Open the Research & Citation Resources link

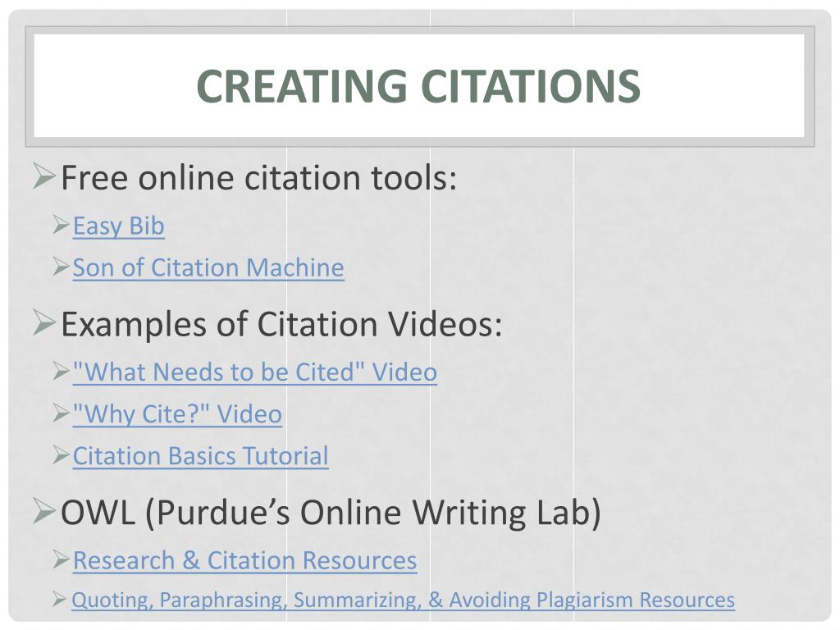[x=244, y=560]
